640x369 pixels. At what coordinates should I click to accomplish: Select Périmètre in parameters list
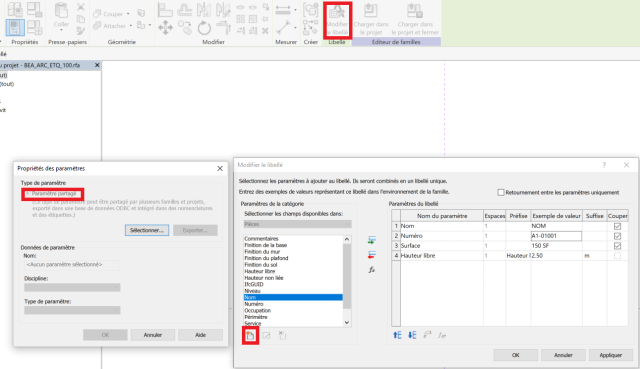click(x=256, y=317)
